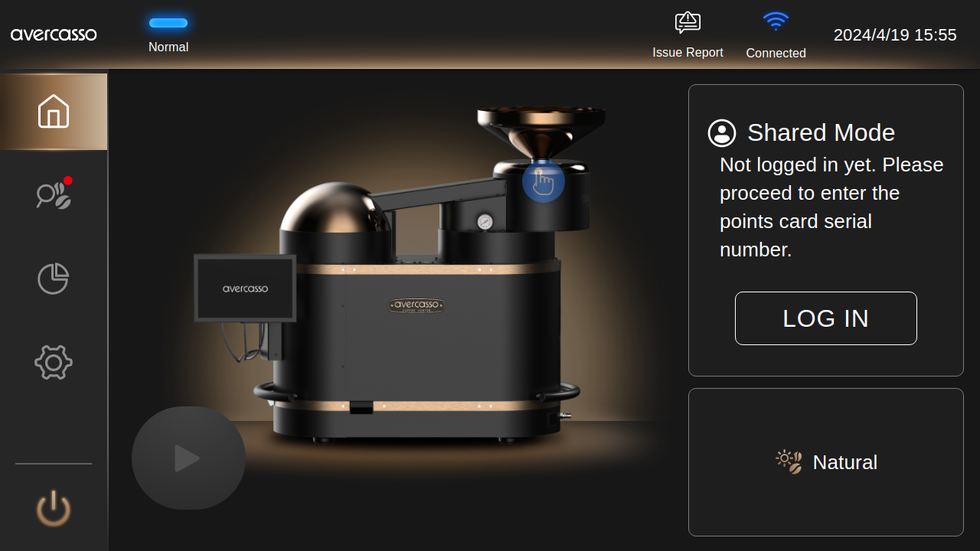Image resolution: width=980 pixels, height=551 pixels.
Task: Open the settings gear in sidebar
Action: tap(54, 362)
